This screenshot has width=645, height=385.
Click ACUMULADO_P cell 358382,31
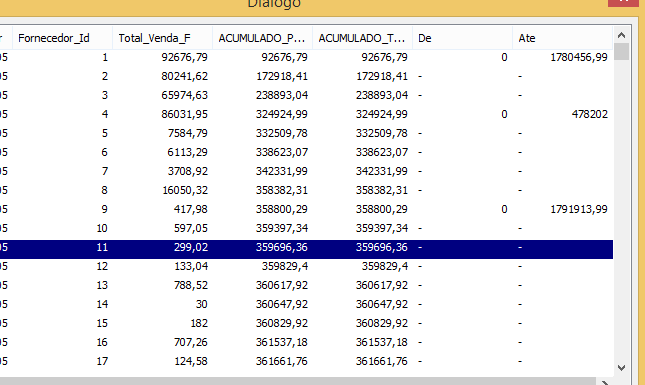pos(282,190)
